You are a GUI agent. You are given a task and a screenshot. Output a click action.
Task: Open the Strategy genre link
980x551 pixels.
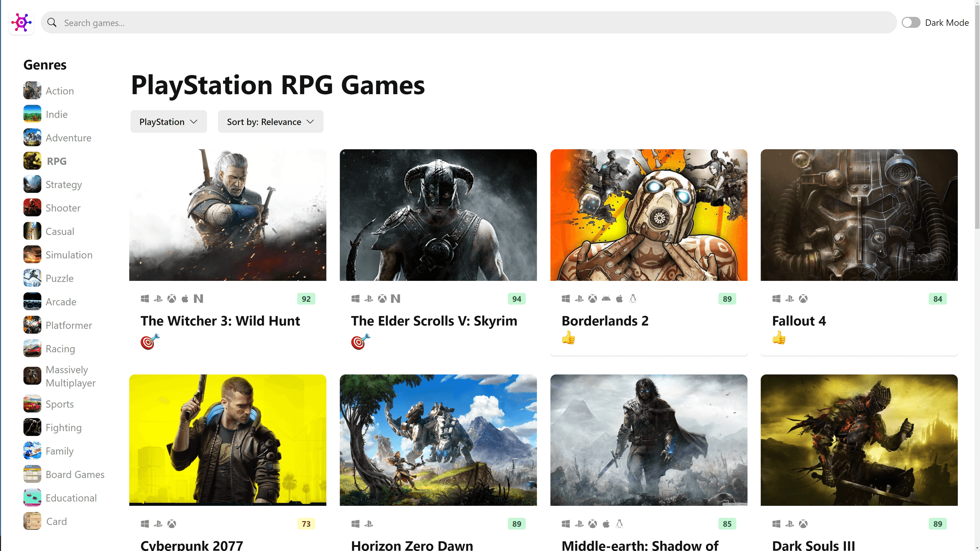(64, 185)
